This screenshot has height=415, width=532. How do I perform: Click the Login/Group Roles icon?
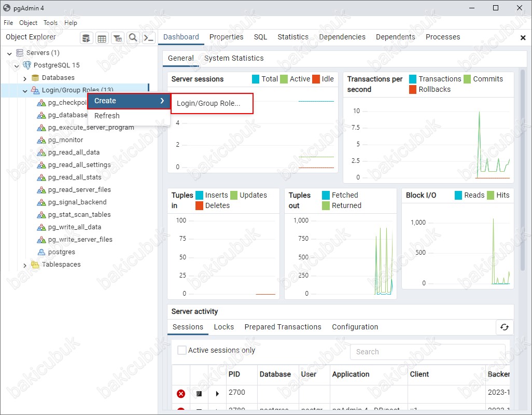(35, 90)
